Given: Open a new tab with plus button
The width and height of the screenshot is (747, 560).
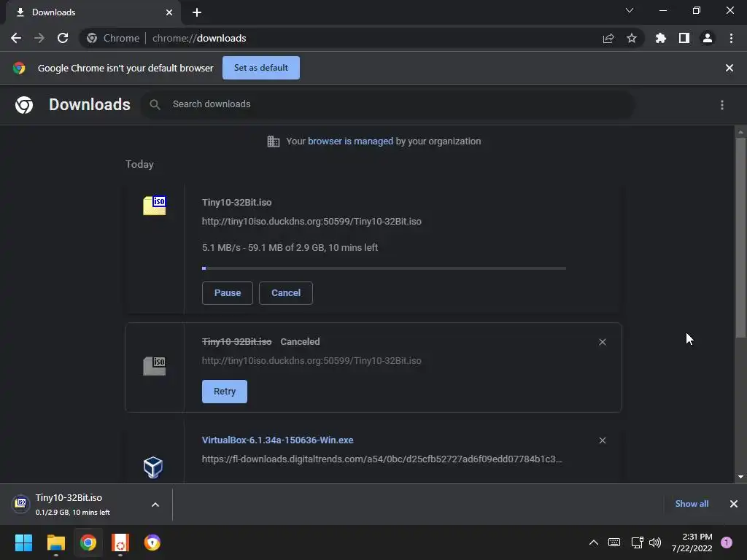Looking at the screenshot, I should coord(197,12).
